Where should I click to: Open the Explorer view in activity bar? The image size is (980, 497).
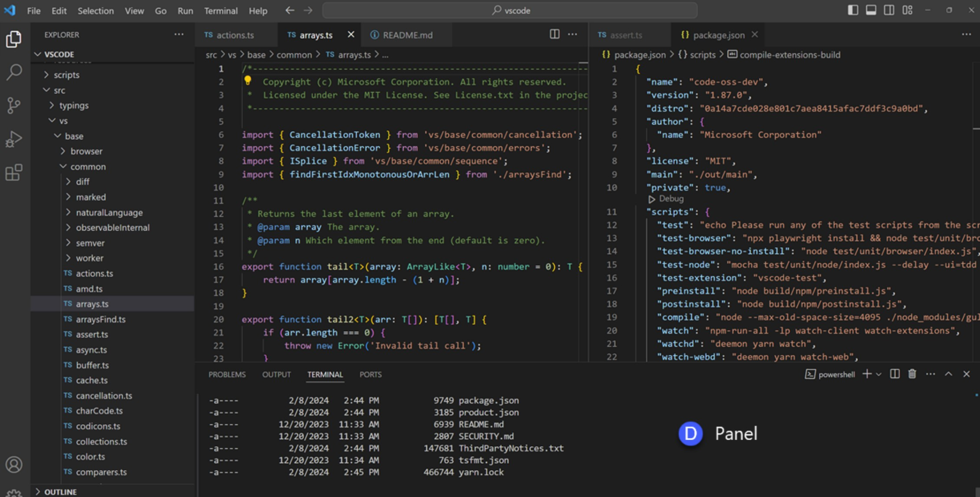pyautogui.click(x=14, y=39)
